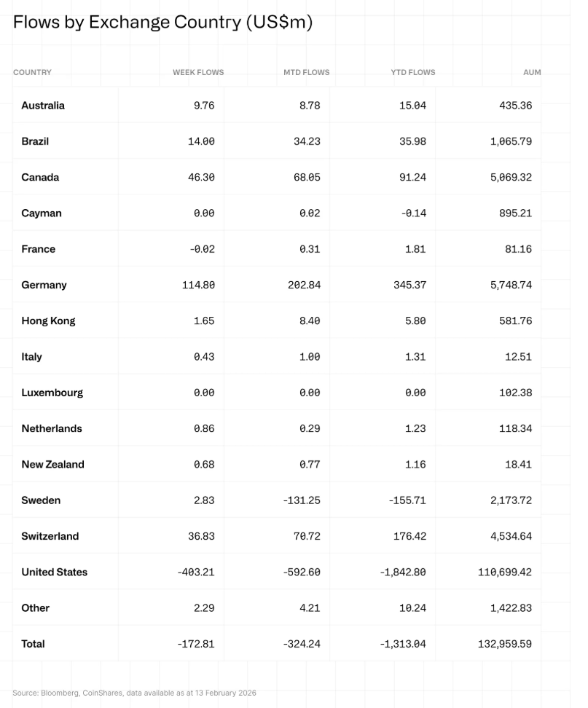588x708 pixels.
Task: Click the Flows by Exchange Country title
Action: coord(162,22)
